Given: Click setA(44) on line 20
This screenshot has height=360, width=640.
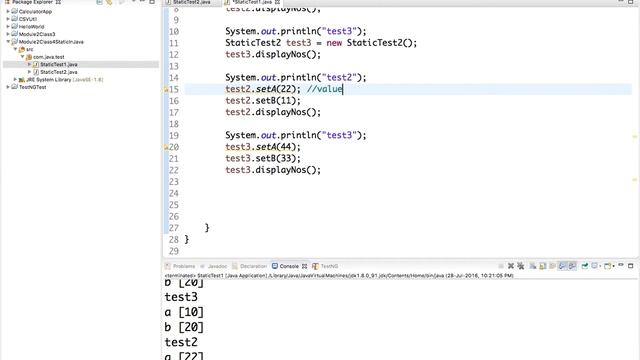Looking at the screenshot, I should [276, 147].
